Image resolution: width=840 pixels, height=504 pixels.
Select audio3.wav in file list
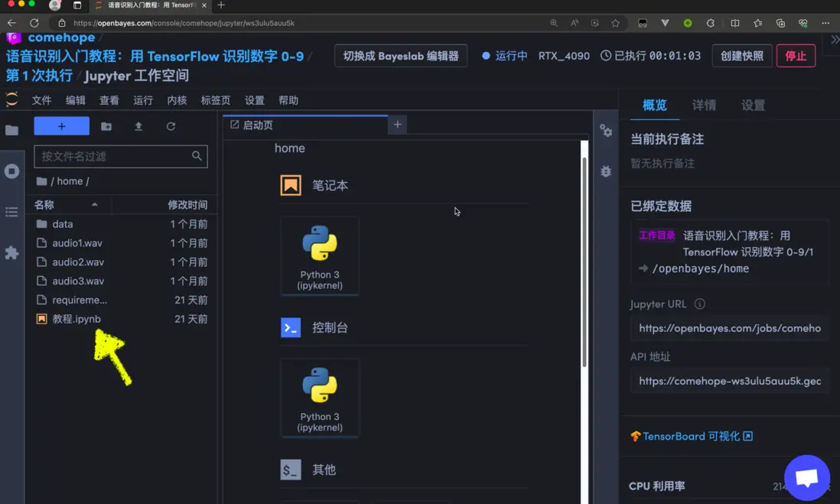[x=122, y=281]
